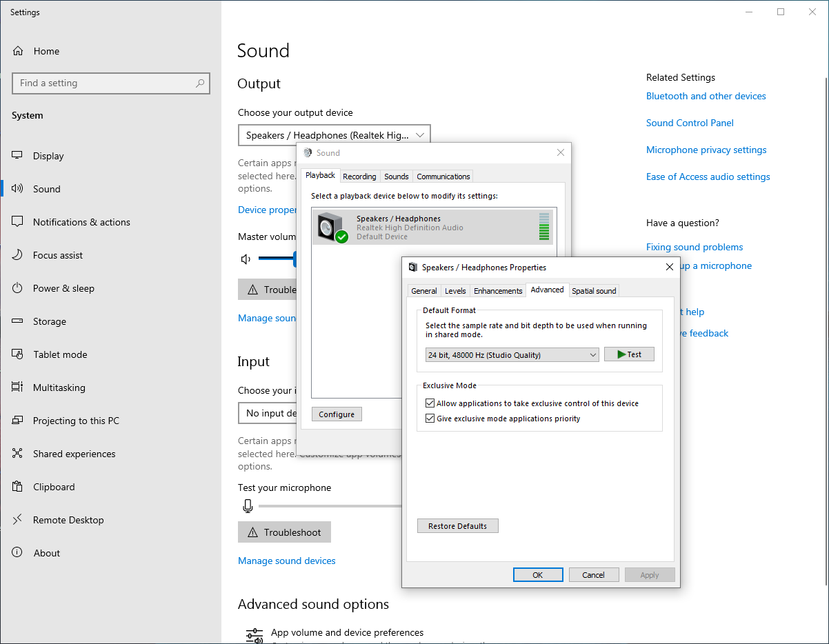Uncheck Allow applications to take exclusive control
The image size is (829, 644).
click(430, 403)
